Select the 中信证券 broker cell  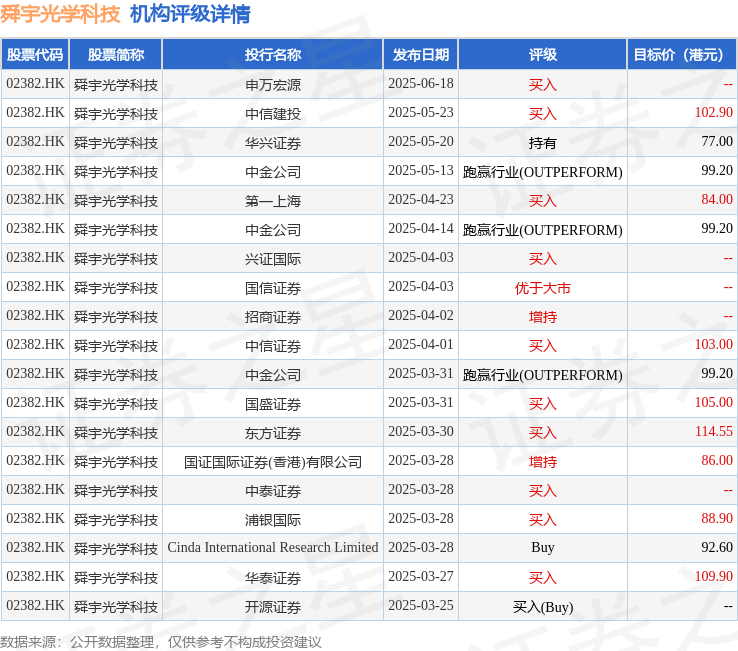(x=273, y=346)
